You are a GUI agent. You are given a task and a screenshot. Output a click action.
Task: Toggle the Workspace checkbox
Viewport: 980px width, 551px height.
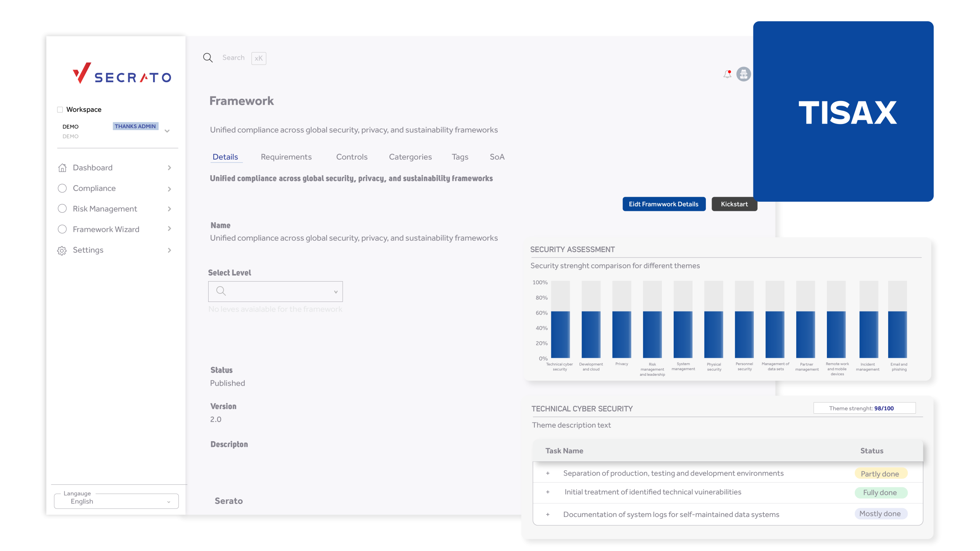[60, 110]
